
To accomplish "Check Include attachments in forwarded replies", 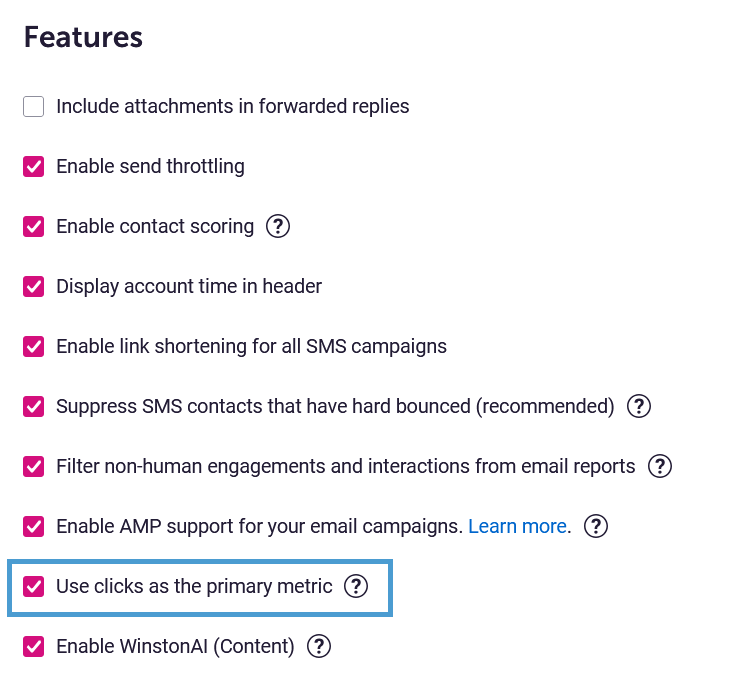I will coord(34,106).
